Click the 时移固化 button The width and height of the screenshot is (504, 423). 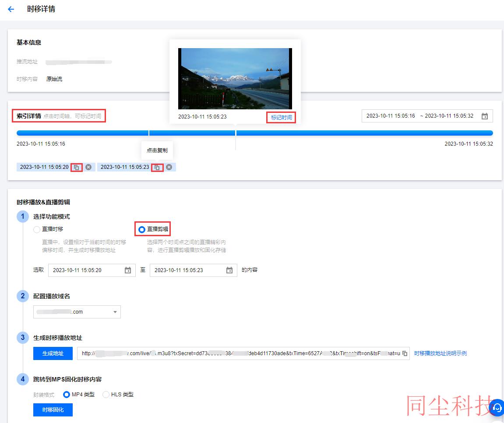pyautogui.click(x=53, y=410)
